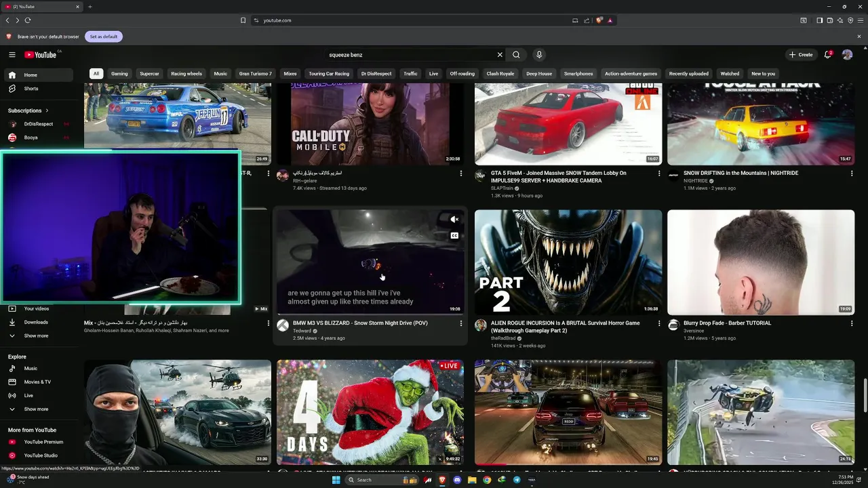This screenshot has height=488, width=868.
Task: Open YouTube Studio link
Action: [38, 455]
